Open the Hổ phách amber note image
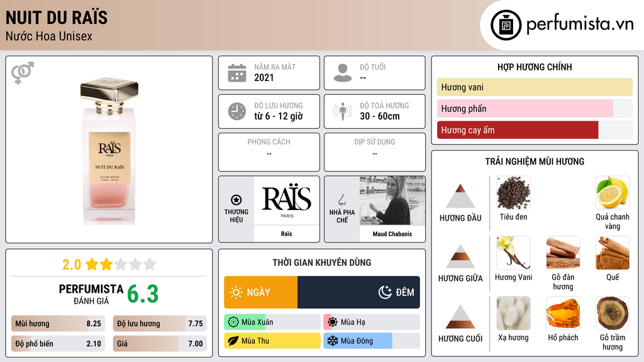This screenshot has width=644, height=362. 563,313
